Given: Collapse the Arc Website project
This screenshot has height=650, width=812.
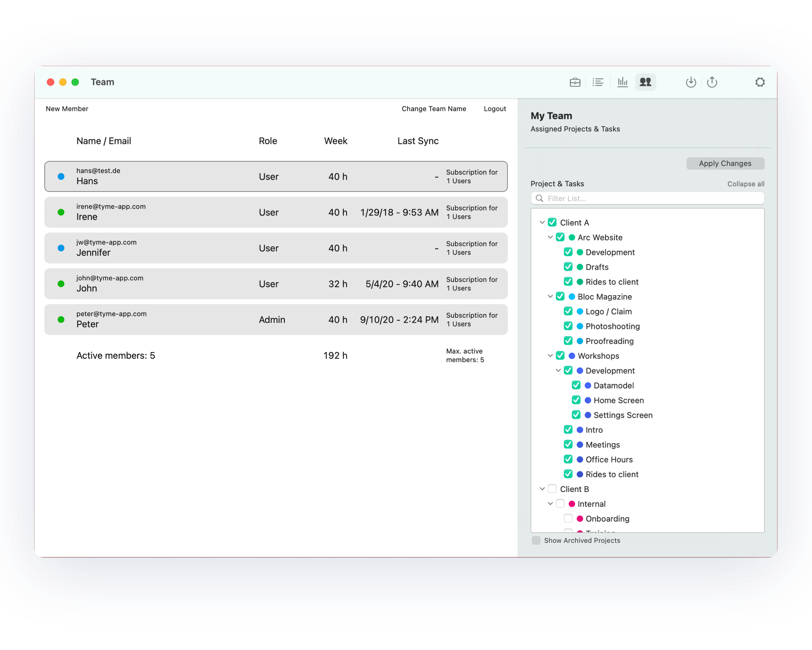Looking at the screenshot, I should tap(550, 237).
